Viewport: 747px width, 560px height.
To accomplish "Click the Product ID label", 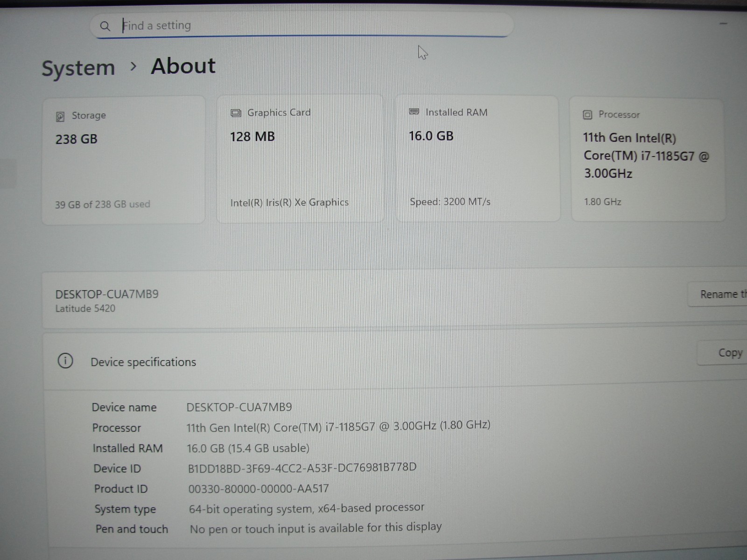I will coord(121,489).
